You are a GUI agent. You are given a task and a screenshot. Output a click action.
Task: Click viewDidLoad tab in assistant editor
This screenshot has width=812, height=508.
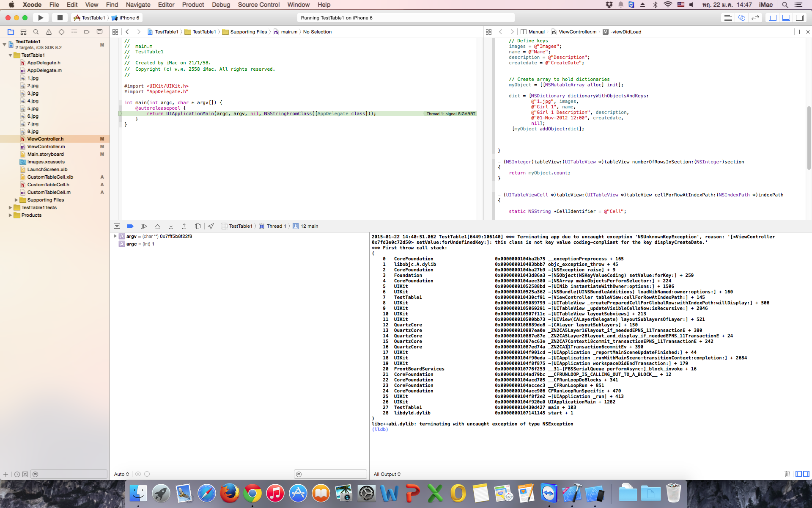click(625, 32)
